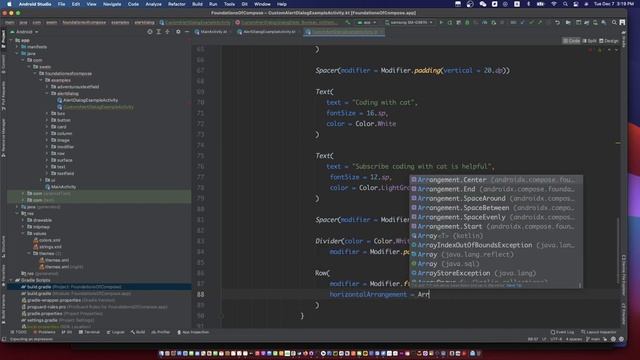
Task: Click the Wi-Fi icon in menu bar
Action: 554,4
